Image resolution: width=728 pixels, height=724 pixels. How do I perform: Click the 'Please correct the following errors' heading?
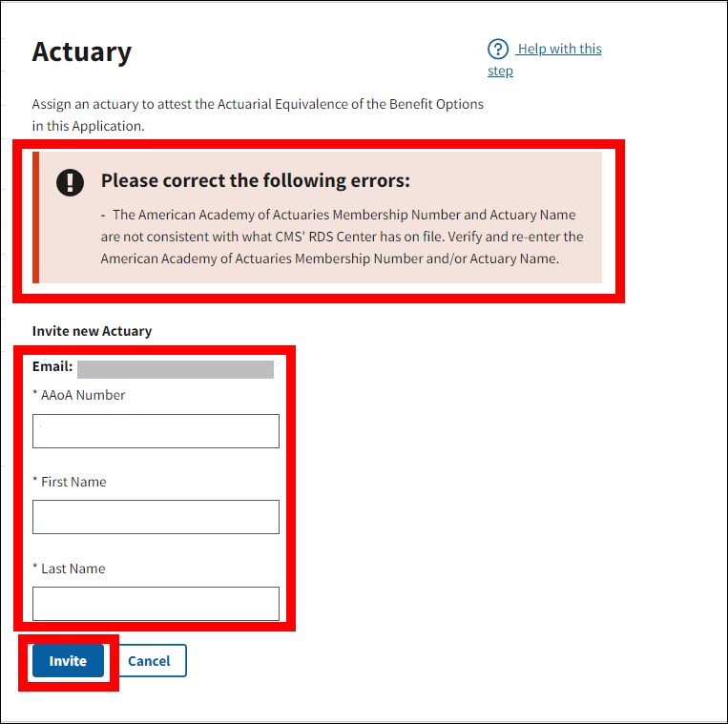pyautogui.click(x=255, y=181)
